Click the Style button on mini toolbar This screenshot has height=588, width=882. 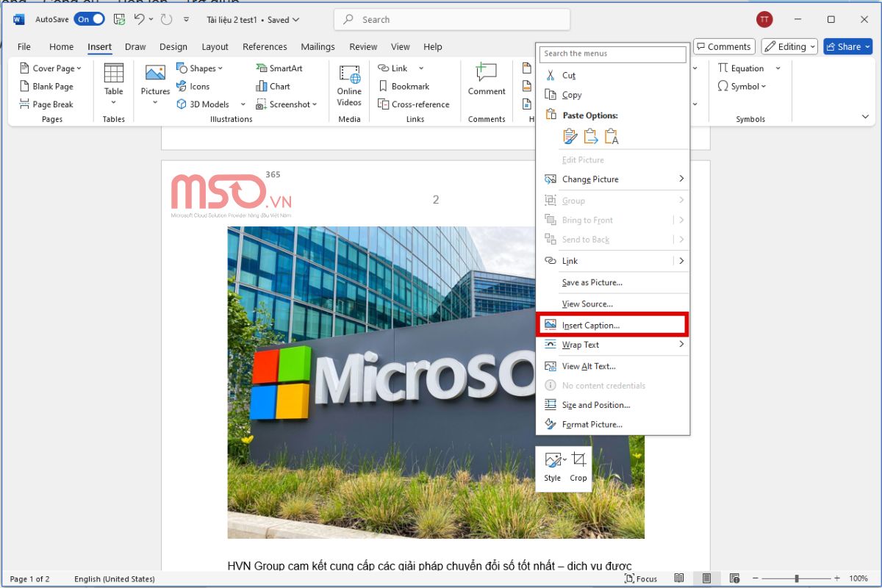pos(553,467)
